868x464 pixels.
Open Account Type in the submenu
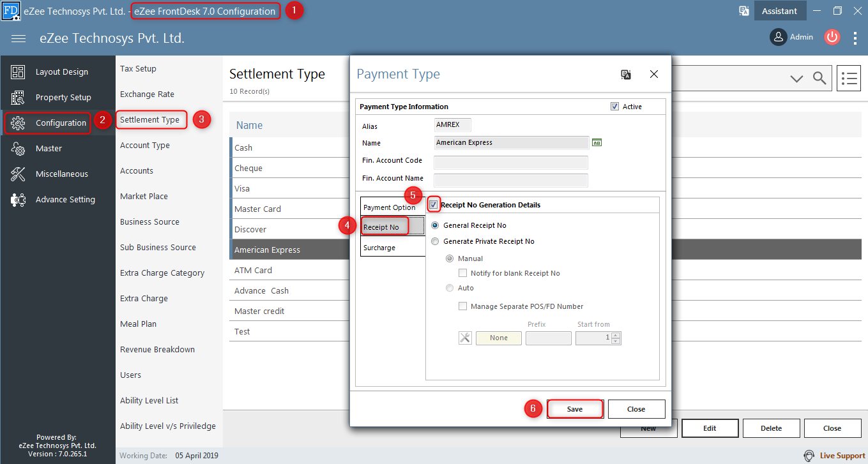click(145, 146)
